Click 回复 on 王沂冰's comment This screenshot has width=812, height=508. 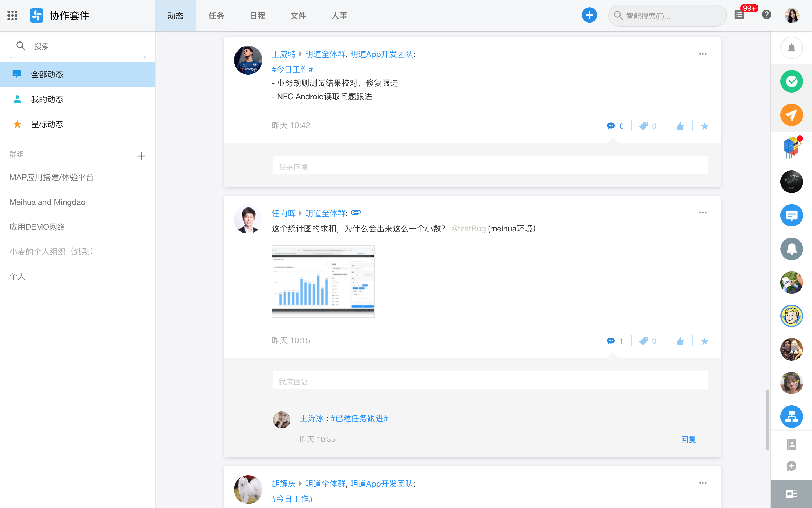pyautogui.click(x=688, y=439)
